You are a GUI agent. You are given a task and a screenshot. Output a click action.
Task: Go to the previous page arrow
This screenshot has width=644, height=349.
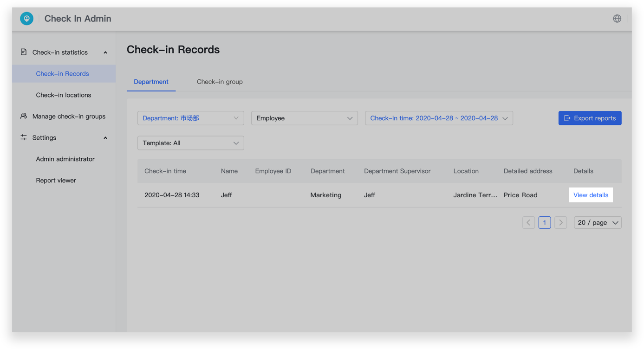(x=528, y=223)
